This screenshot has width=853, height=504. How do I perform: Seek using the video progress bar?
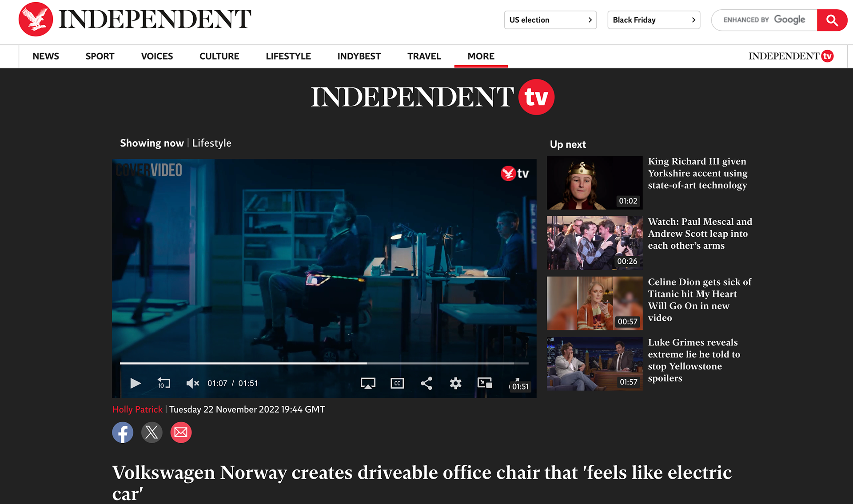click(x=324, y=363)
